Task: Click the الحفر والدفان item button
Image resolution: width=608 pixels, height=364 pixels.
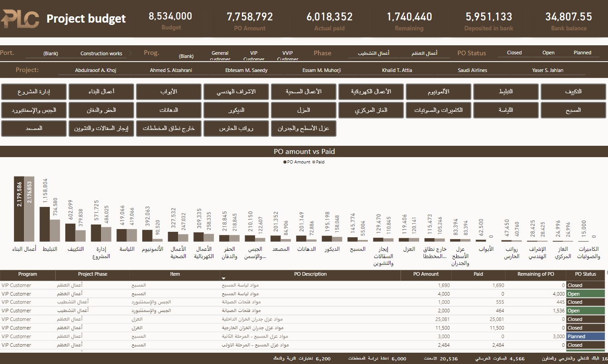Action: coord(101,110)
